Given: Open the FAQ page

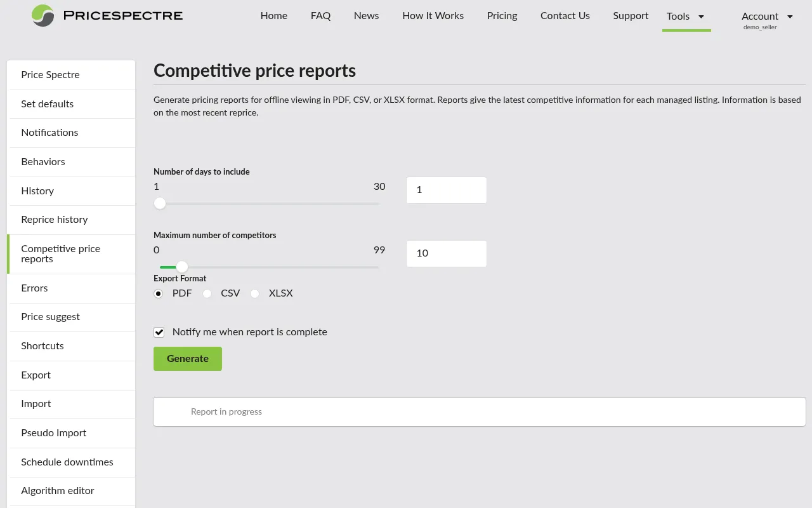Looking at the screenshot, I should click(320, 16).
